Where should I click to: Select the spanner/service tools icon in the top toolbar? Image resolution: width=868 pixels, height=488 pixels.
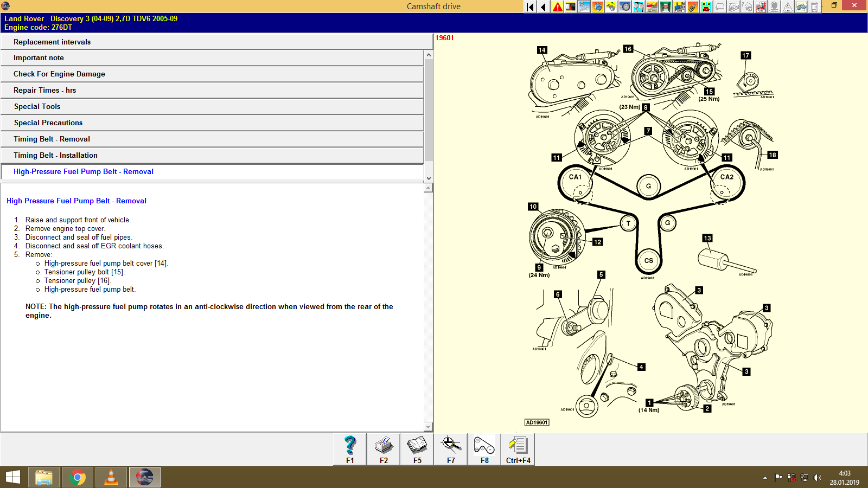pyautogui.click(x=584, y=6)
